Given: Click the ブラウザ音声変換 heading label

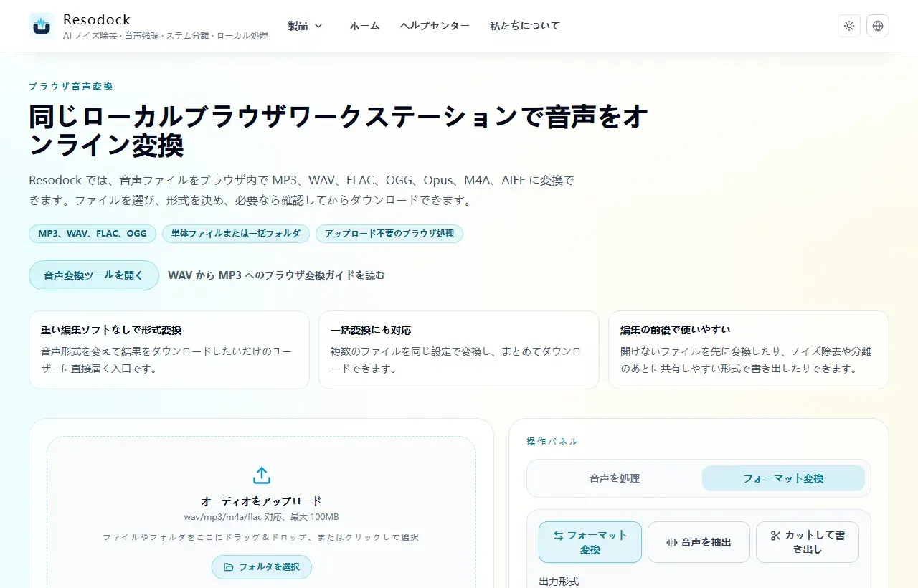Looking at the screenshot, I should (x=71, y=87).
